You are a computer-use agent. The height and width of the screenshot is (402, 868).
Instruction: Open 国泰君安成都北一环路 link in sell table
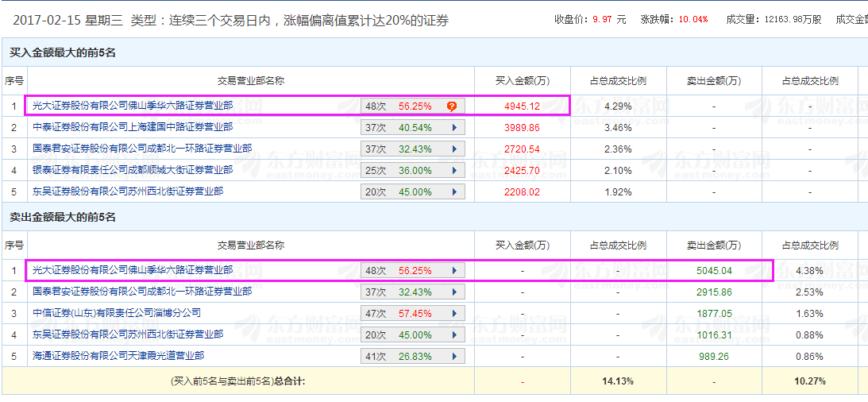142,292
